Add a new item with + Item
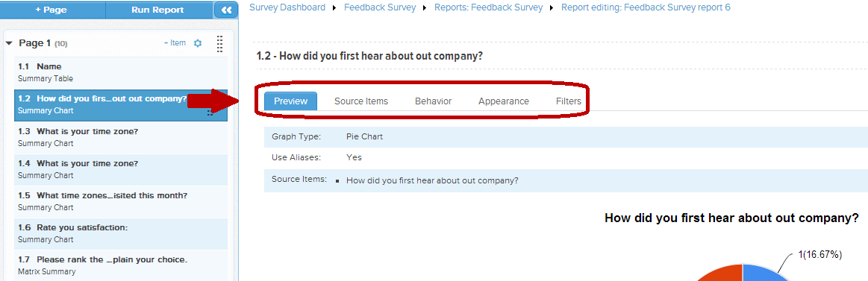 click(x=175, y=43)
